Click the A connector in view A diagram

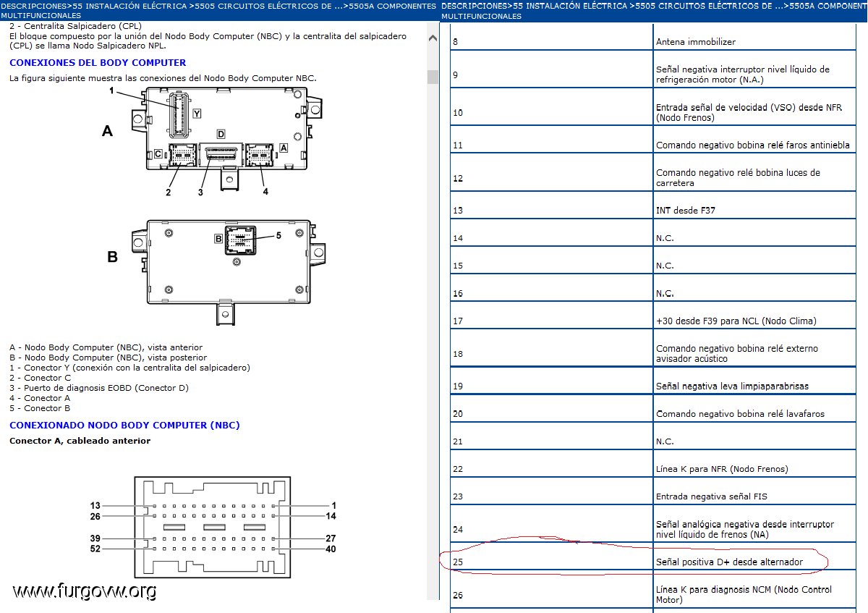point(258,153)
